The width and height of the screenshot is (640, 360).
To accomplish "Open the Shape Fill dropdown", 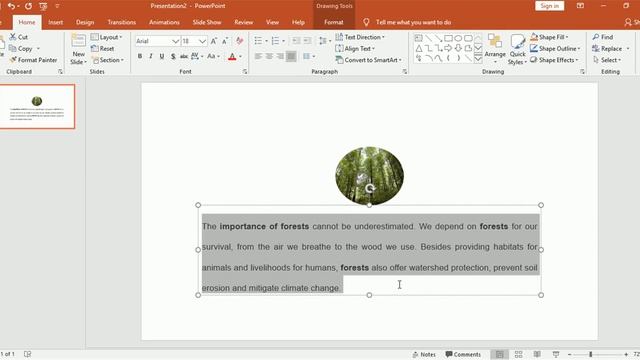I will 549,37.
